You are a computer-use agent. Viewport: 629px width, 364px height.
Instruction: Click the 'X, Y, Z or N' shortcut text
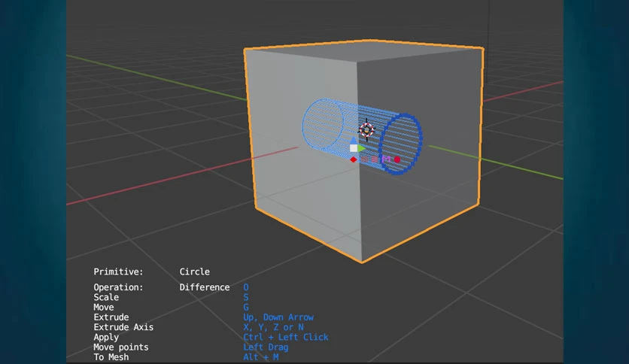(273, 327)
